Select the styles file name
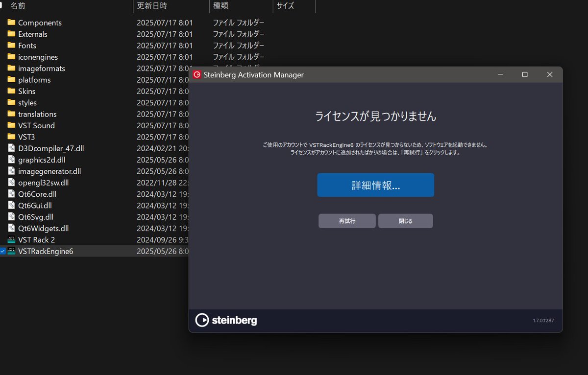This screenshot has width=588, height=375. point(27,102)
